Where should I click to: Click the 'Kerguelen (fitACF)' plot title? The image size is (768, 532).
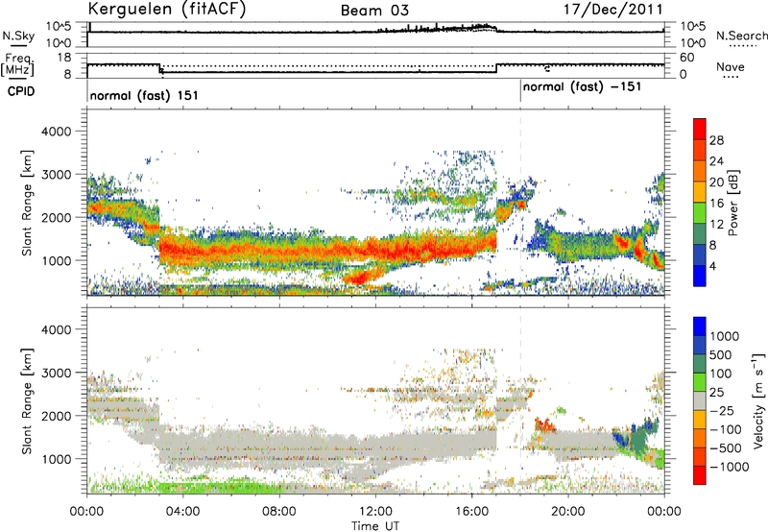point(167,9)
